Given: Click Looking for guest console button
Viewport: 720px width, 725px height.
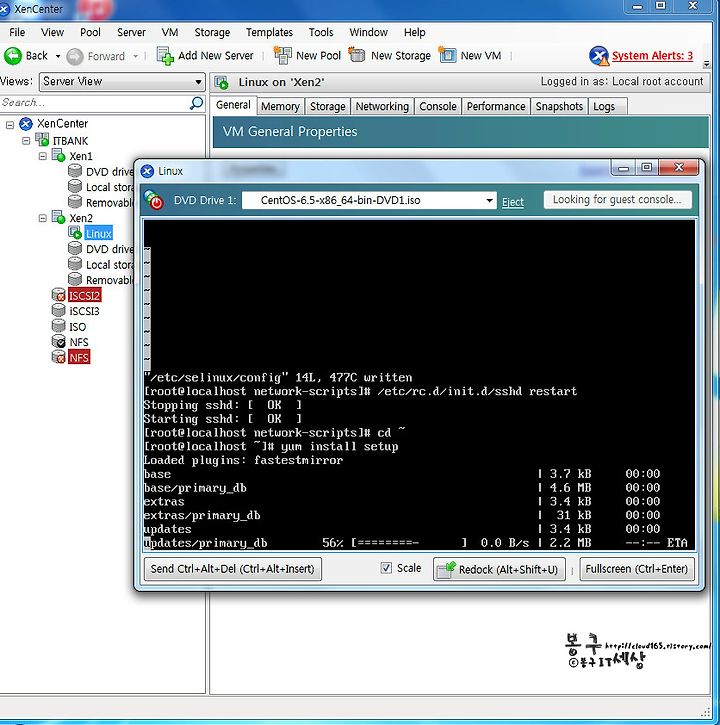Looking at the screenshot, I should [x=617, y=200].
